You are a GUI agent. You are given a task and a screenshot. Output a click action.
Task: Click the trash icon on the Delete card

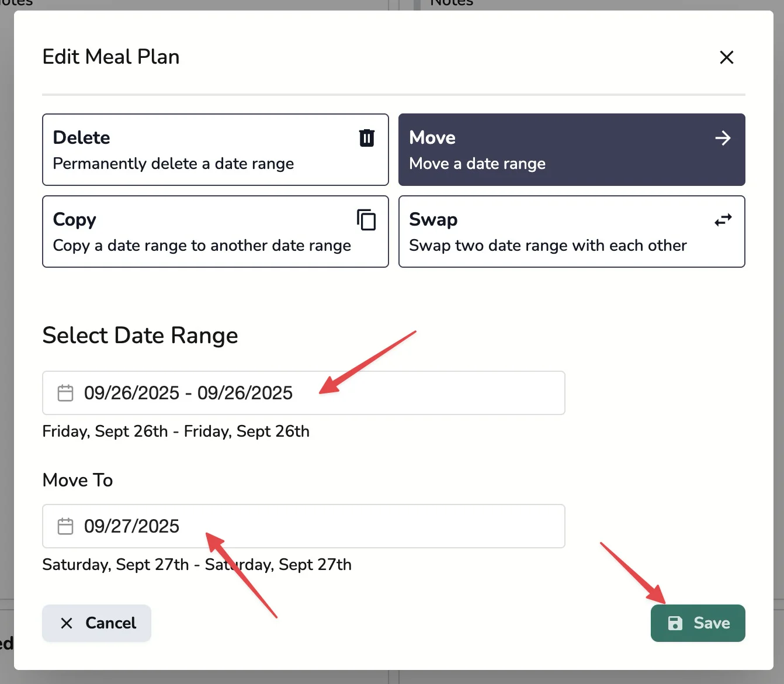(x=366, y=138)
